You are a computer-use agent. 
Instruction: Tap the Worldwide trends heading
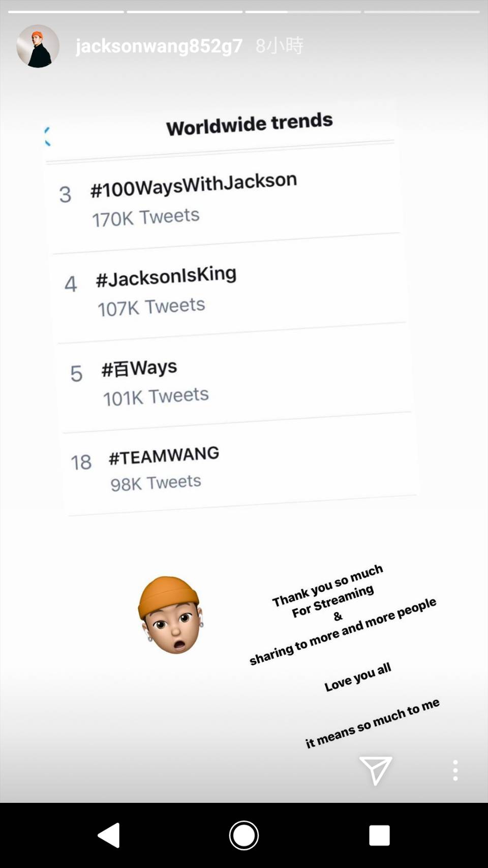point(249,124)
